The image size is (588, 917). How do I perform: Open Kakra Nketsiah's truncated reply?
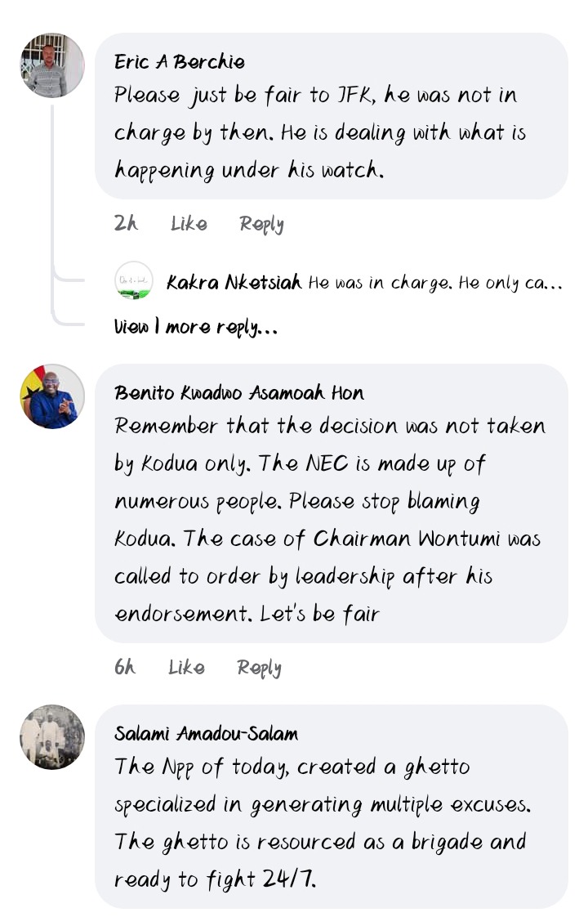434,283
